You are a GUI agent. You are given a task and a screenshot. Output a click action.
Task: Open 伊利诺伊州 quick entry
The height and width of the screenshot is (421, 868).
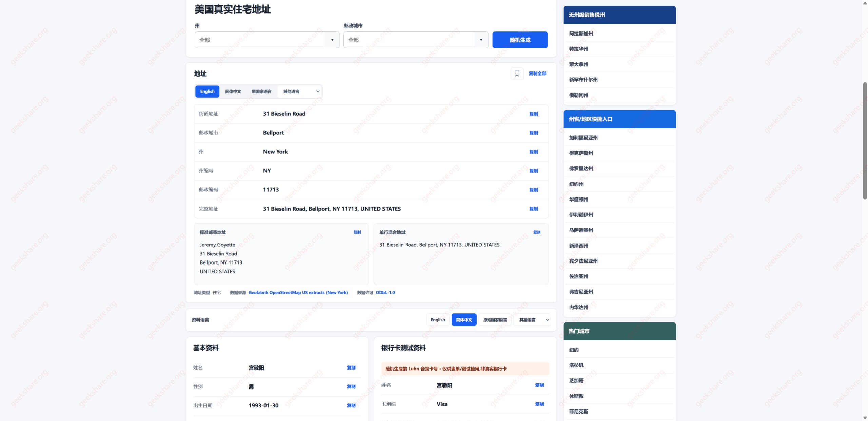point(581,215)
